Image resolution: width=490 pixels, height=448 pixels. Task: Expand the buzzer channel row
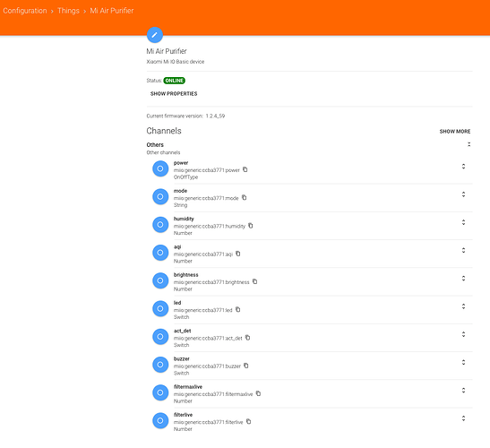[x=463, y=362]
